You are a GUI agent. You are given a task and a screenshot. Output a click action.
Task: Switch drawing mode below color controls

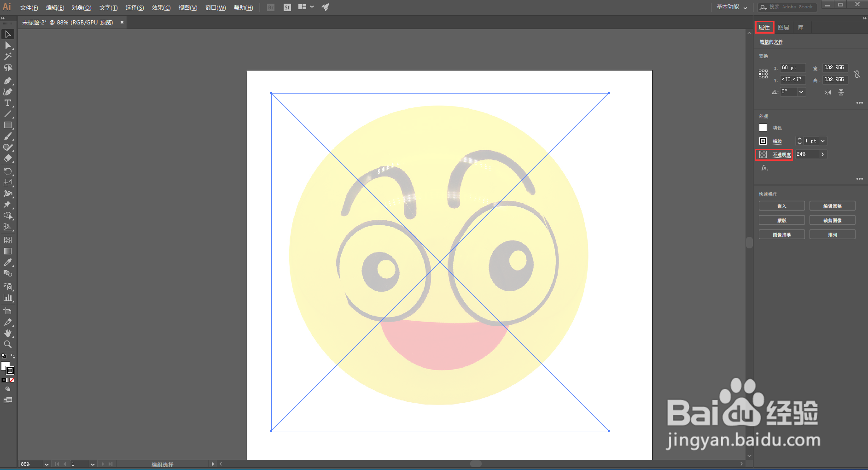(x=8, y=389)
